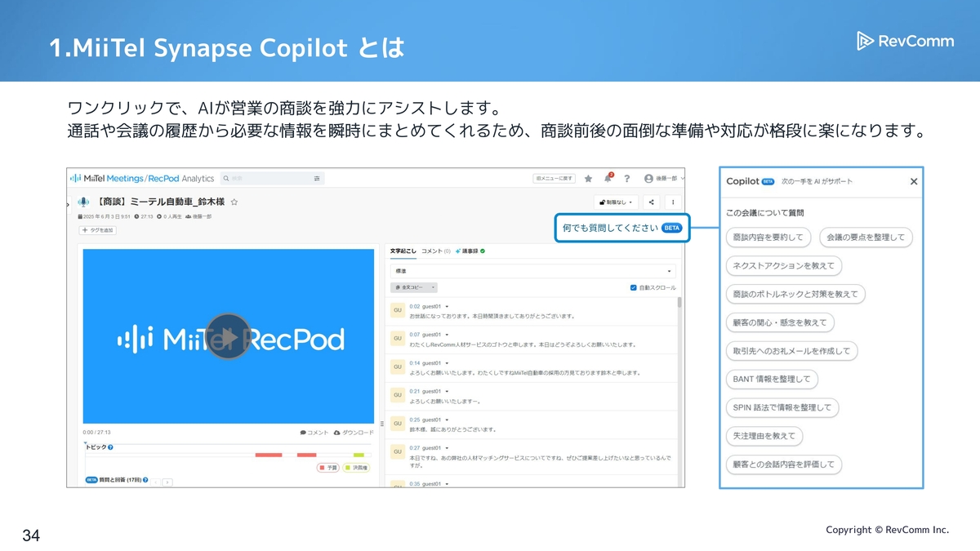Open the 標準 transcript mode dropdown

(533, 270)
